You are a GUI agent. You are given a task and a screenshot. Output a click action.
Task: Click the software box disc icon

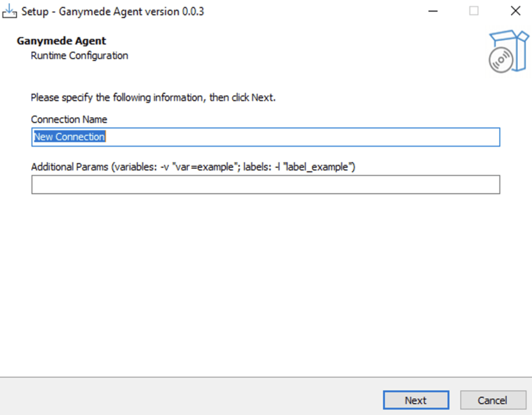[508, 51]
